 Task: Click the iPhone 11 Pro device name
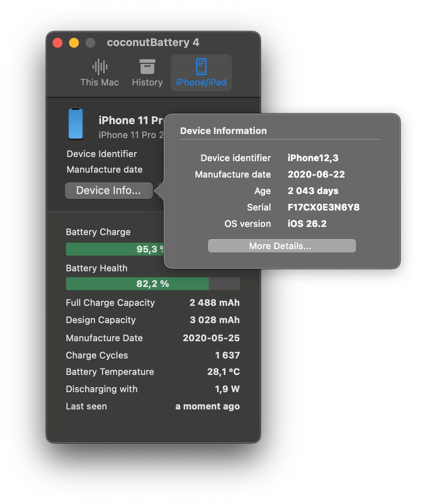(131, 120)
